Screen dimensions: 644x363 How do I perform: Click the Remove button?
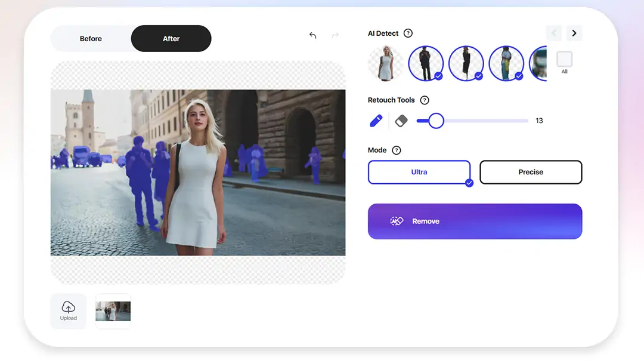(475, 221)
